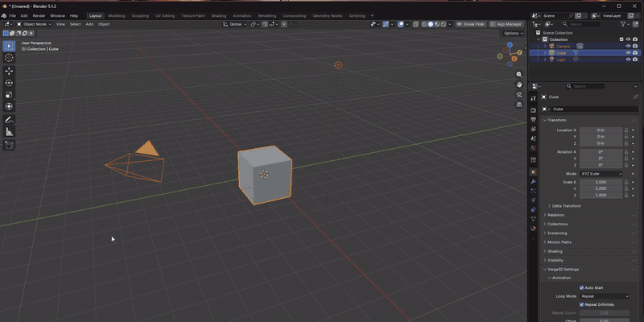This screenshot has width=644, height=322.
Task: Switch to the Geometry Nodes workspace tab
Action: click(x=328, y=15)
